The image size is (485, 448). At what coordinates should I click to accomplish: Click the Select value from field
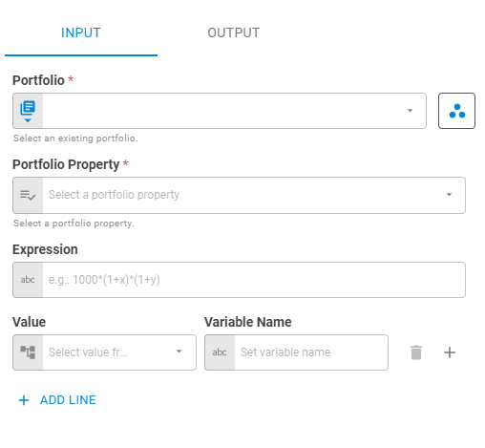(x=104, y=352)
